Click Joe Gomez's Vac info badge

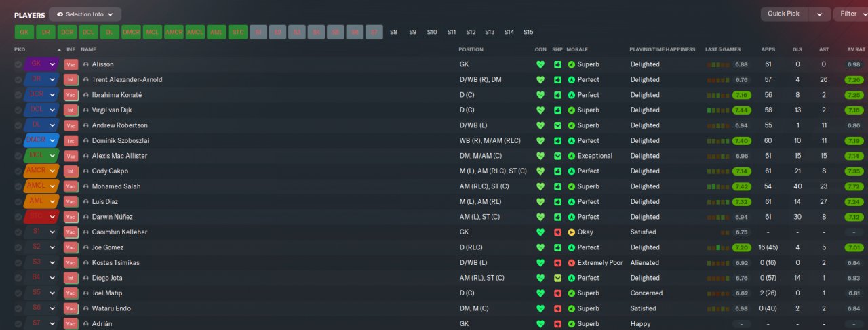pyautogui.click(x=71, y=247)
